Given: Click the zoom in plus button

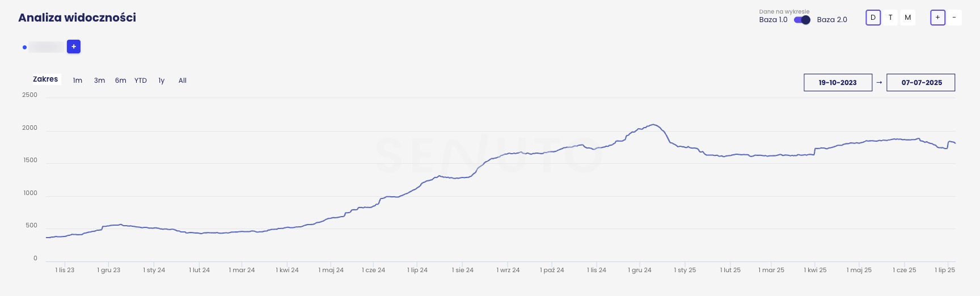Looking at the screenshot, I should [937, 18].
